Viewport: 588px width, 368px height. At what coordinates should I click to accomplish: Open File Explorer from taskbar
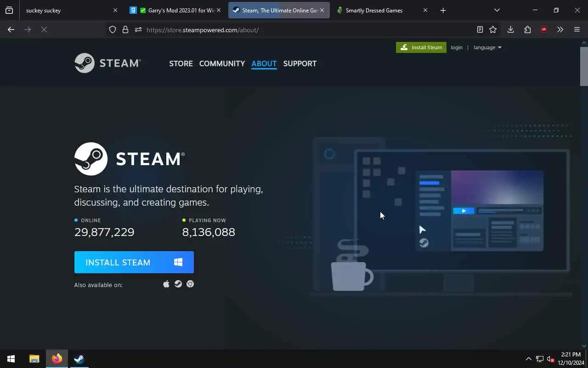coord(34,359)
